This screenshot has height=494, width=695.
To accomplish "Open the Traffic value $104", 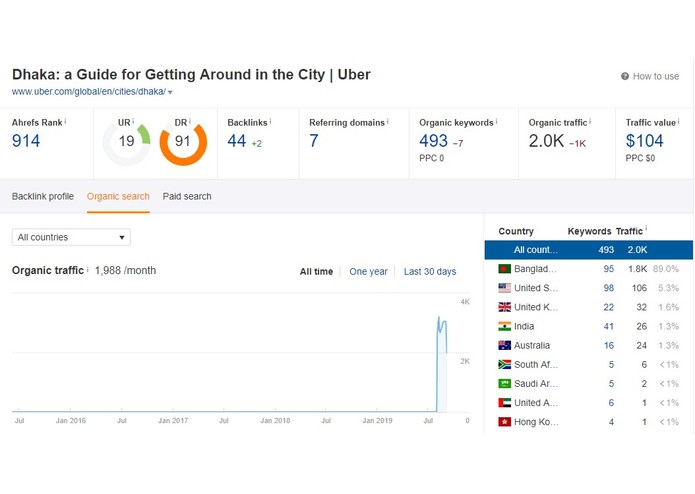I will [644, 141].
